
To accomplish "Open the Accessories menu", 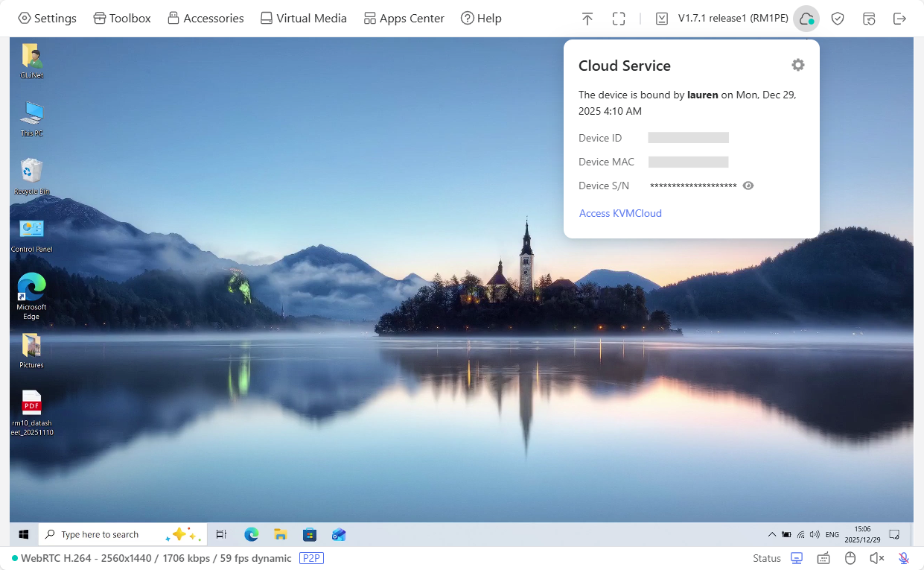I will point(205,19).
